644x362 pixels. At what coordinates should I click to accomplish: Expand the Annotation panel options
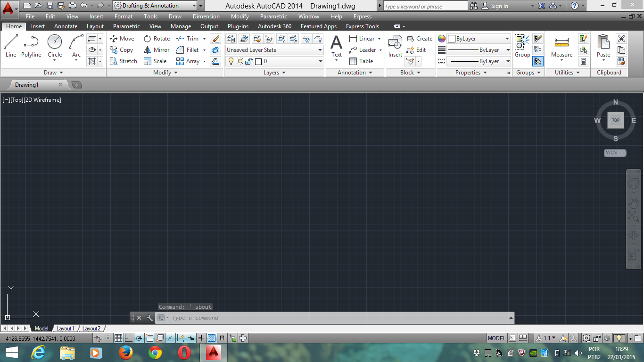355,73
